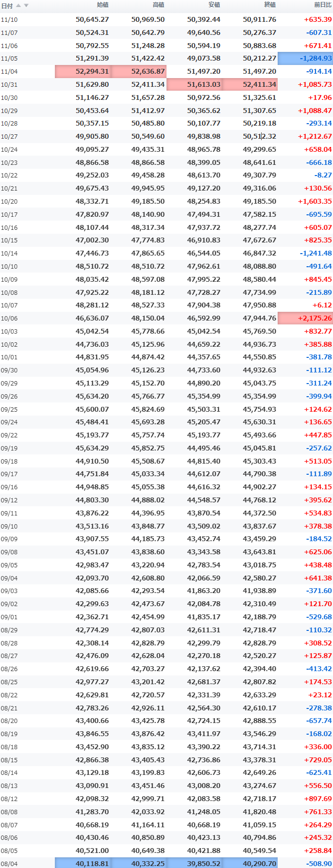
Task: Click the blue-highlighted -1,284.93 cell
Action: click(305, 59)
